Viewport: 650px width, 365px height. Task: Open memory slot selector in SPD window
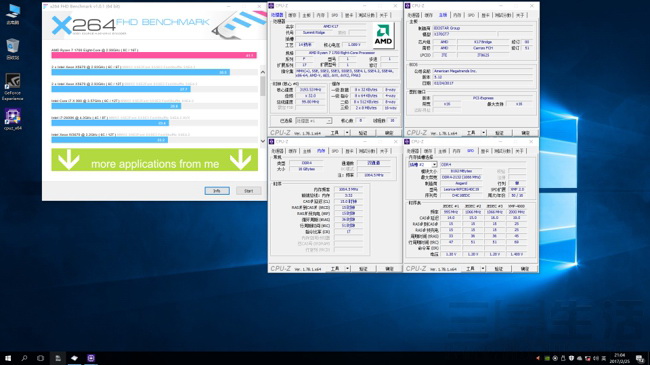tap(422, 165)
